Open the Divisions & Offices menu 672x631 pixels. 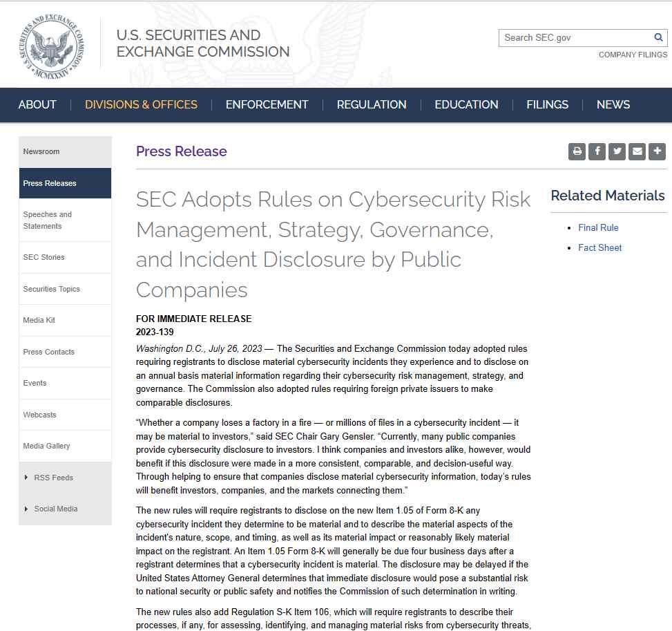click(141, 104)
